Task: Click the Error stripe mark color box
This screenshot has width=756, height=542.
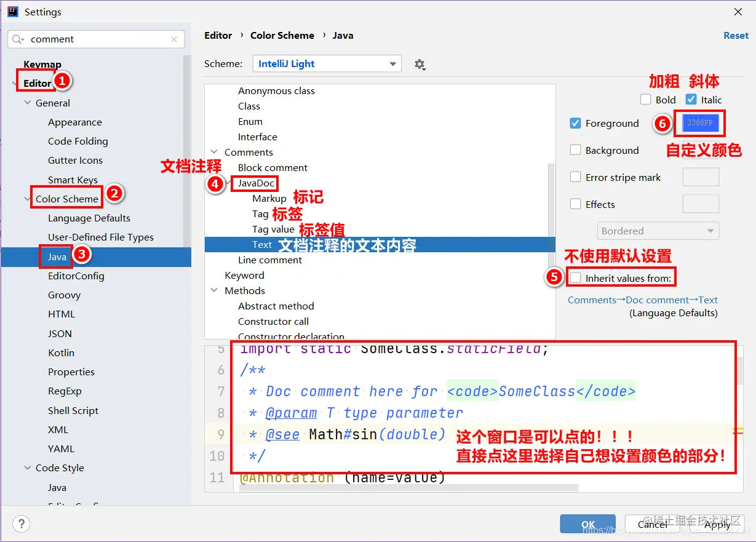Action: tap(701, 177)
